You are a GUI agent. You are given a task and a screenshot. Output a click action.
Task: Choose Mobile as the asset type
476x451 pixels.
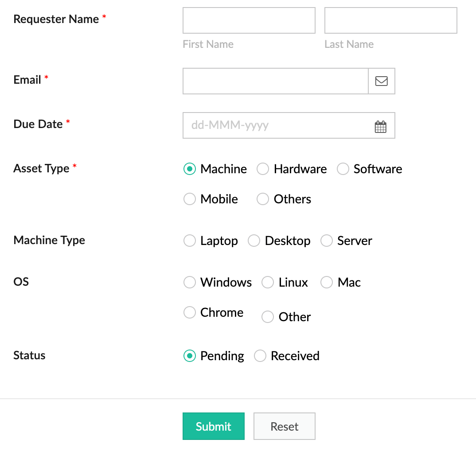(x=189, y=199)
